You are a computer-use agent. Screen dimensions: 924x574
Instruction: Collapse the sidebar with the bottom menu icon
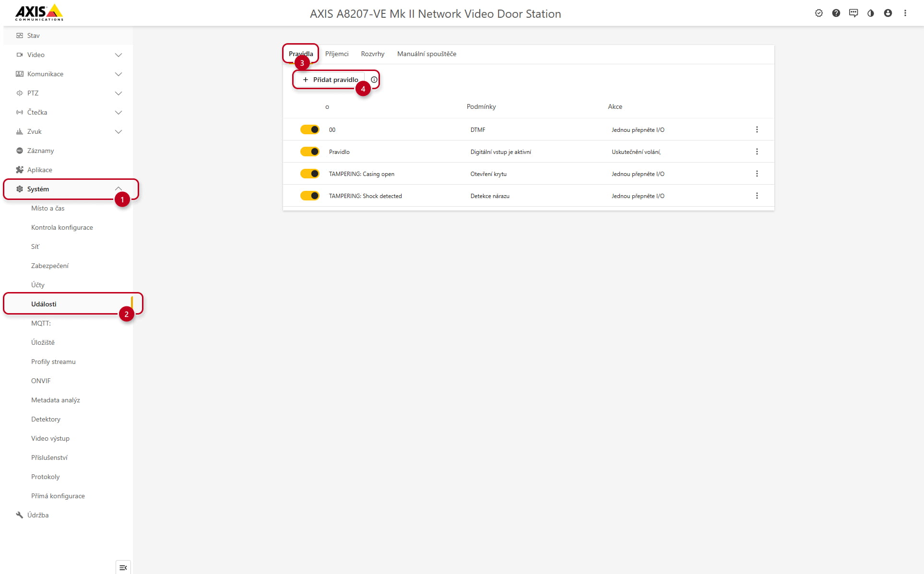coord(123,568)
